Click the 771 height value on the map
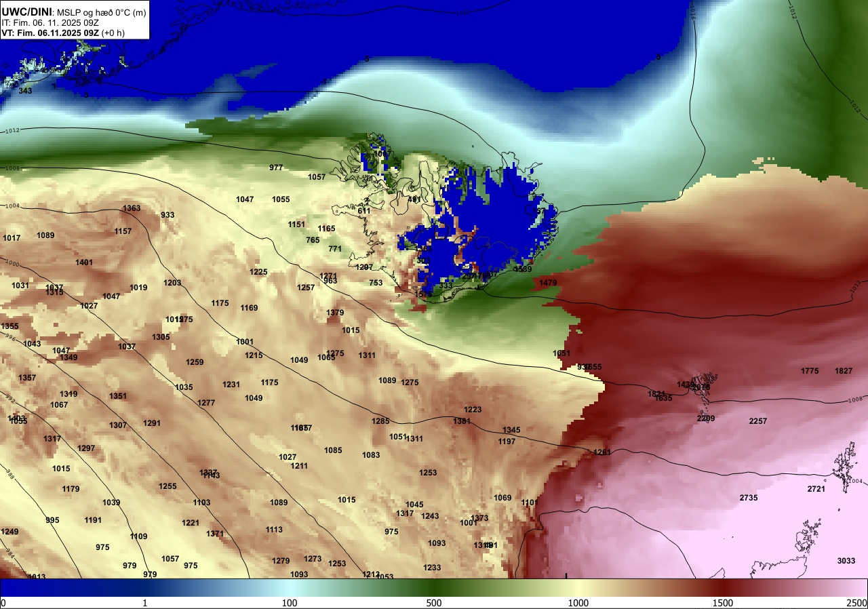Screen dimensions: 868x609 tap(335, 249)
